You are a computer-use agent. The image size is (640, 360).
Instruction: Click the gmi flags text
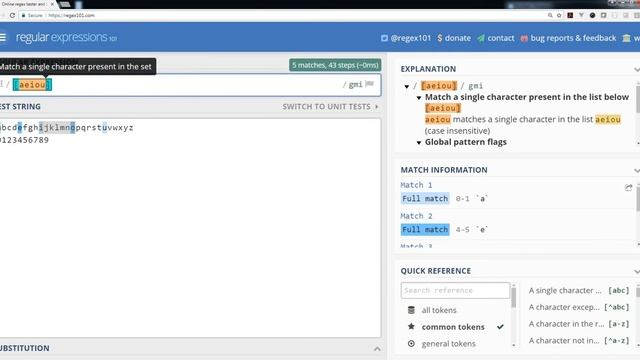[355, 84]
